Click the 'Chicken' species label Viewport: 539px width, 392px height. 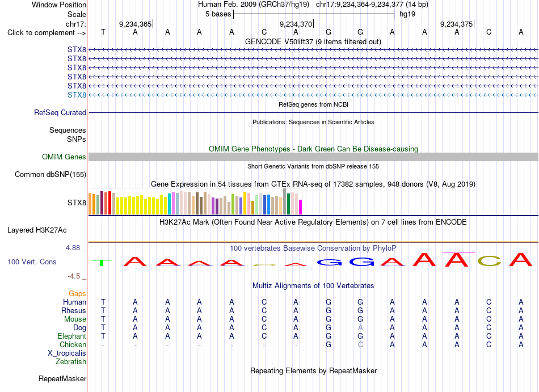(x=73, y=344)
